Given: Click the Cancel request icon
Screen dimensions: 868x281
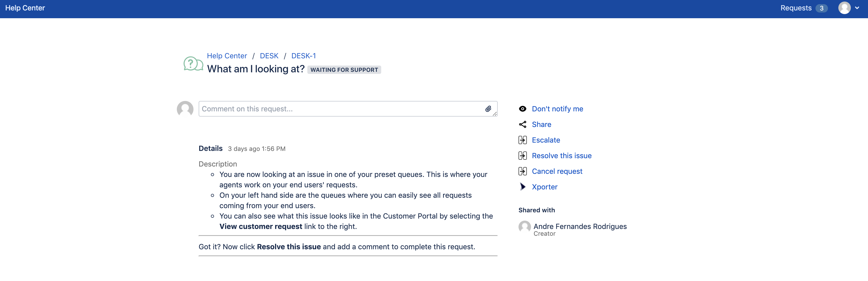Looking at the screenshot, I should point(522,171).
